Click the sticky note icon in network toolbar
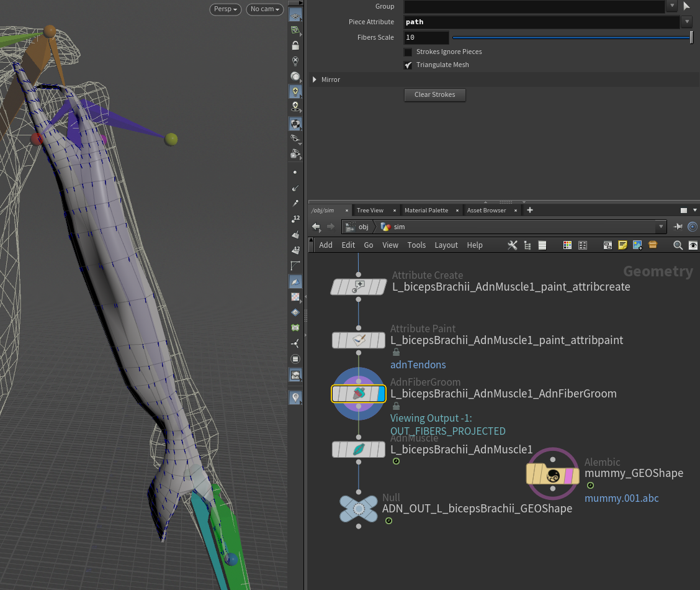700x590 pixels. click(623, 245)
